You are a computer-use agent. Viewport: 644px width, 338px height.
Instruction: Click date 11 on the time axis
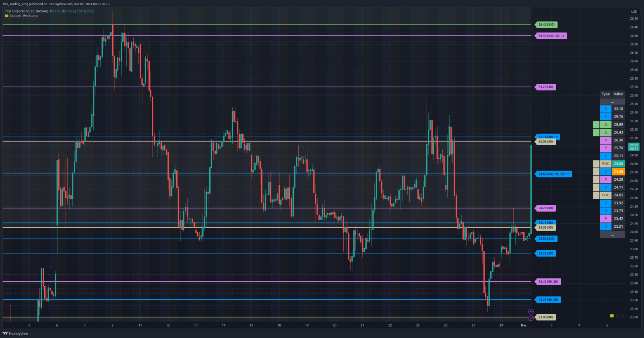coord(140,325)
